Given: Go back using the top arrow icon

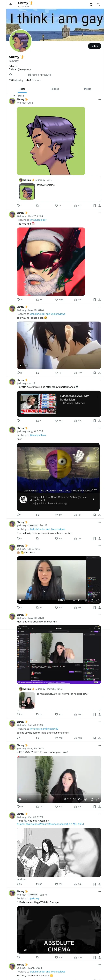Looking at the screenshot, I should 11,5.
